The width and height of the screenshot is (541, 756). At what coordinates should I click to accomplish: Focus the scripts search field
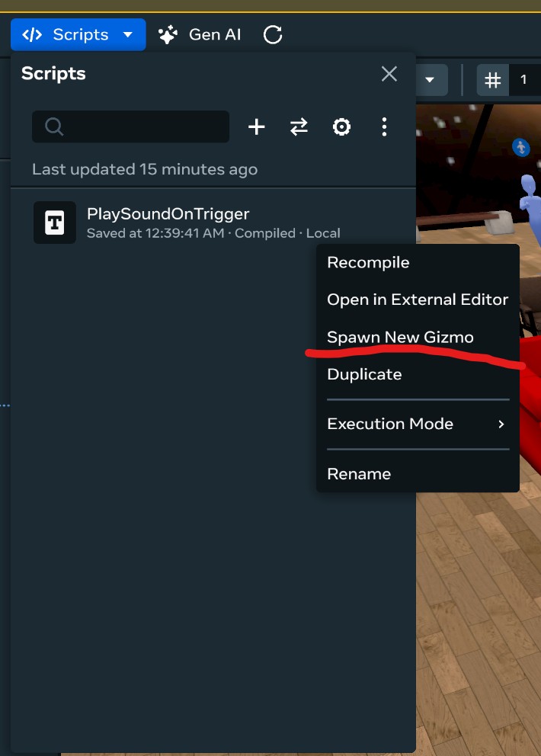(130, 127)
